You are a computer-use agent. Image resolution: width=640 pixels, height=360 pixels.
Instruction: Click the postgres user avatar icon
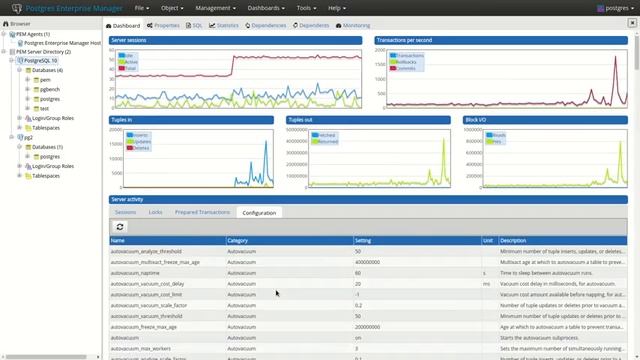tap(600, 8)
